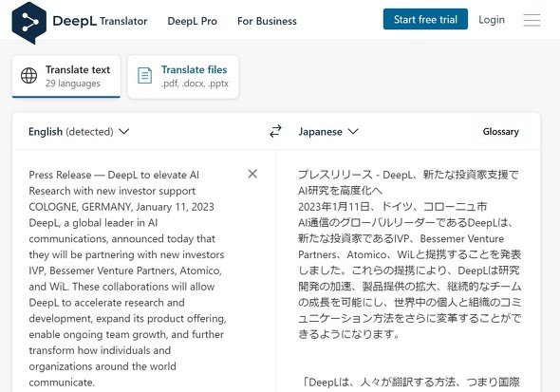Click the Start free trial button
Viewport: 560px width, 392px height.
[x=425, y=19]
